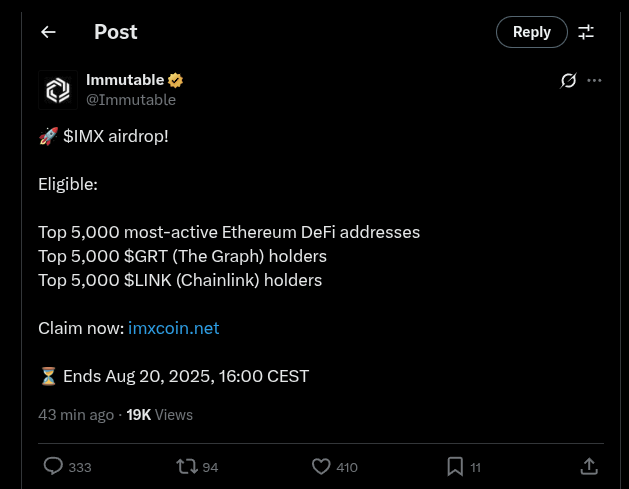The height and width of the screenshot is (489, 629).
Task: Click the Reply button at top
Action: 531,32
